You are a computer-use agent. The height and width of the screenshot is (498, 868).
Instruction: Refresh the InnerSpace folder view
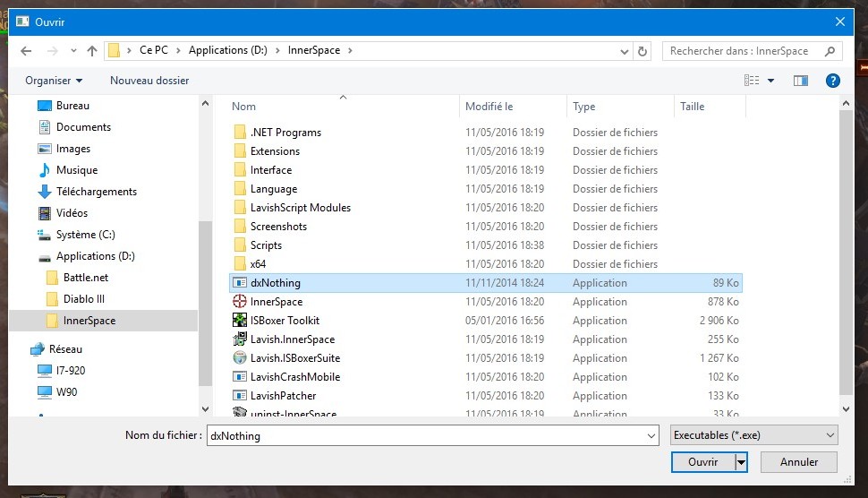pyautogui.click(x=642, y=52)
